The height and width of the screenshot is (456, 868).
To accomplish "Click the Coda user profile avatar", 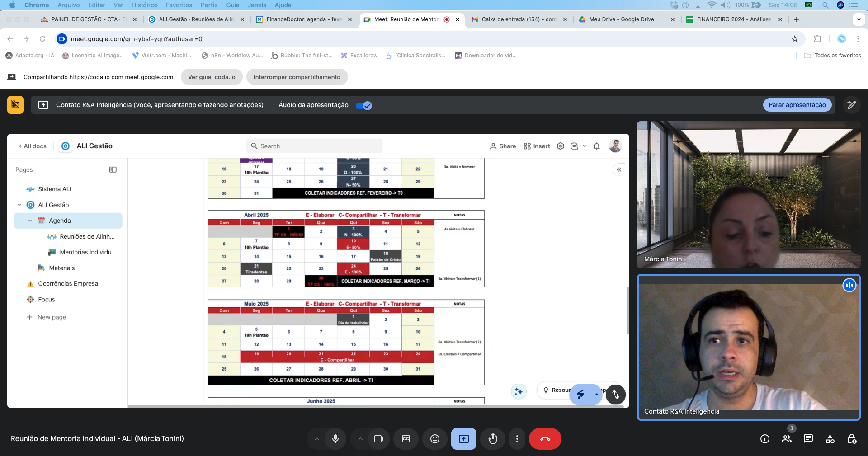I will pos(615,146).
